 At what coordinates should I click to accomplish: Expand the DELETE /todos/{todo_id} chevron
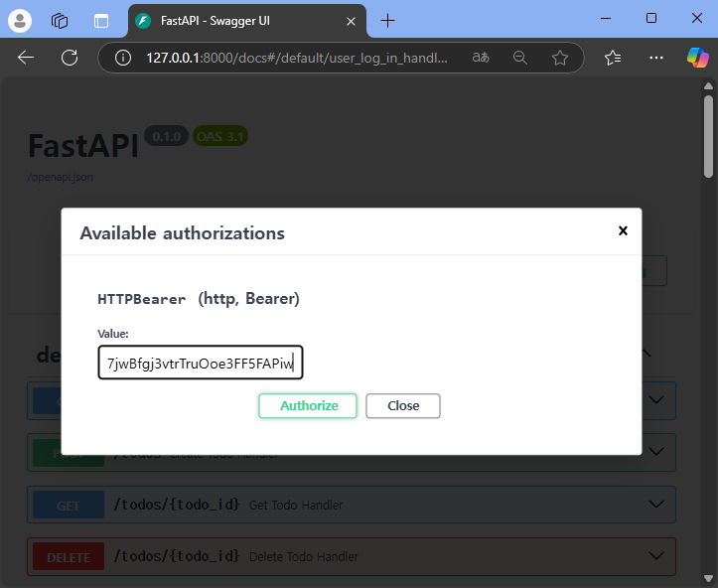pyautogui.click(x=656, y=556)
